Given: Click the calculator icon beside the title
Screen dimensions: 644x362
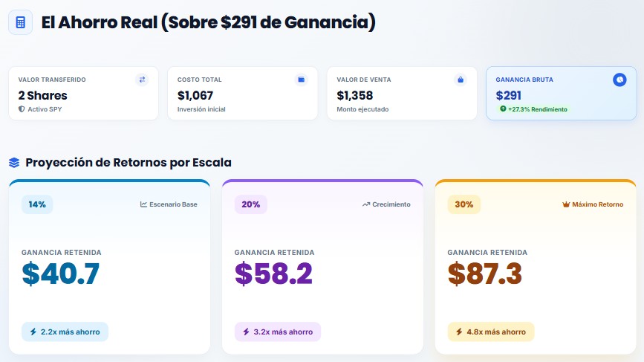Looking at the screenshot, I should pos(21,22).
